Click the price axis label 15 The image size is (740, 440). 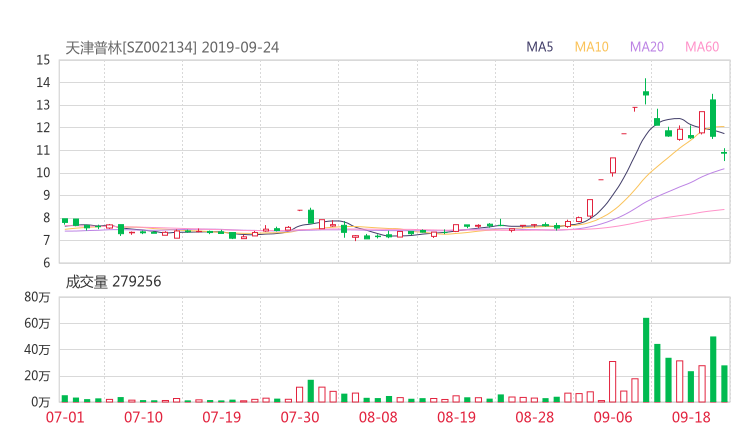click(43, 60)
